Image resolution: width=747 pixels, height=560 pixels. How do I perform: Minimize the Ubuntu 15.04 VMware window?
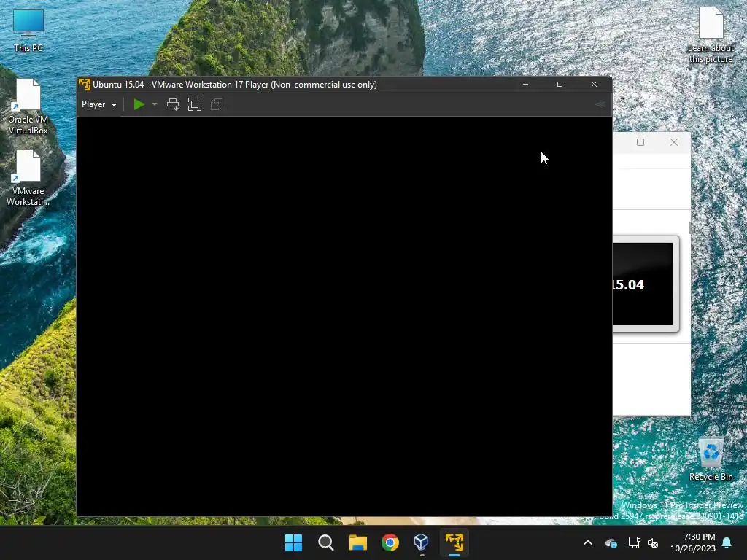coord(525,85)
